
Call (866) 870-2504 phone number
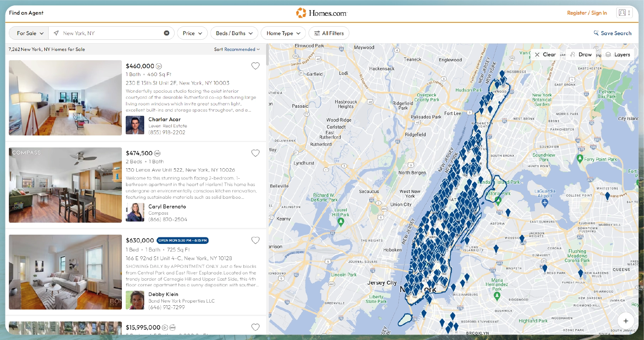(x=168, y=220)
